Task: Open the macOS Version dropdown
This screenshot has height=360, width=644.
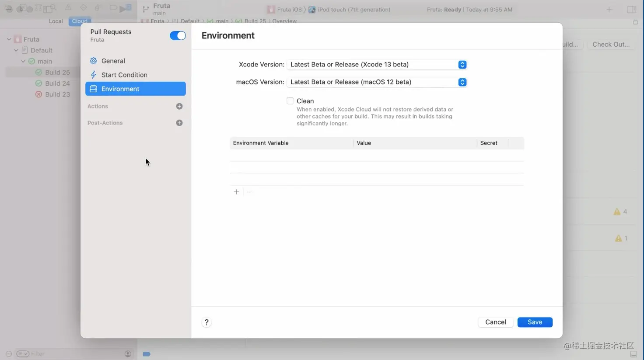Action: (x=377, y=82)
